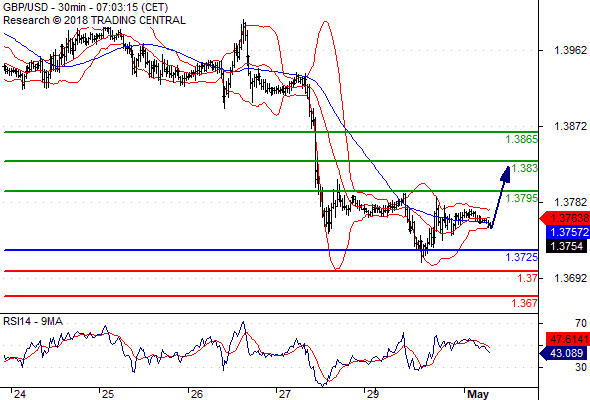Click the RSI14 - 9MA indicator label
Viewport: 590px width, 400px height.
coord(33,321)
